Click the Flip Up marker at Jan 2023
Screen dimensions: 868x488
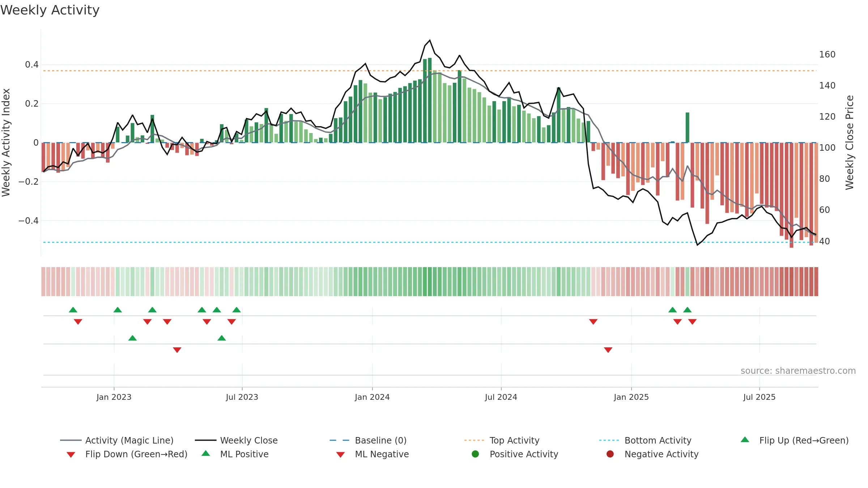tap(118, 310)
